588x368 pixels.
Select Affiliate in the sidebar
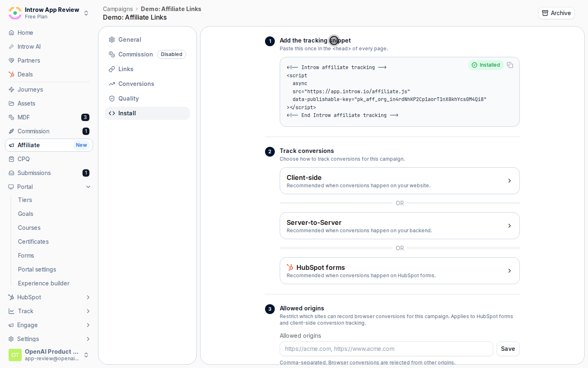[x=49, y=145]
